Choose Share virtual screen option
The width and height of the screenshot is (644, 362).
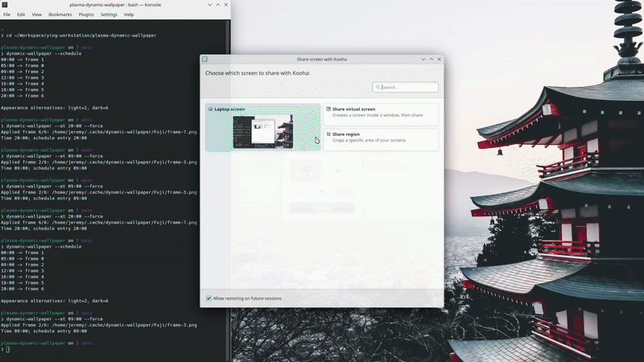tap(381, 114)
